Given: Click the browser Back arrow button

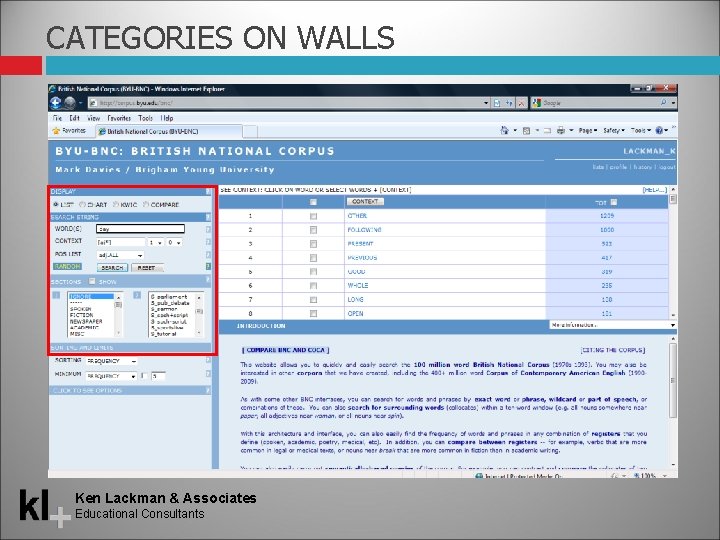Looking at the screenshot, I should (x=56, y=103).
